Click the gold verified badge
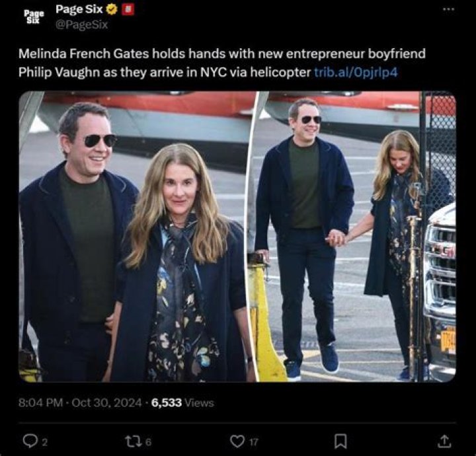 [x=112, y=10]
